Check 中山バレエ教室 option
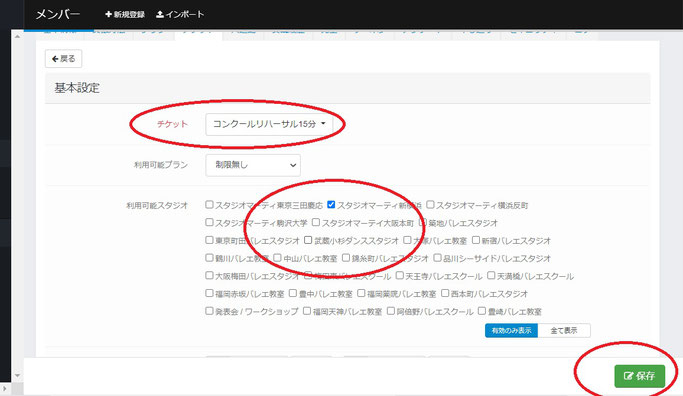Viewport: 683px width, 396px height. point(277,258)
